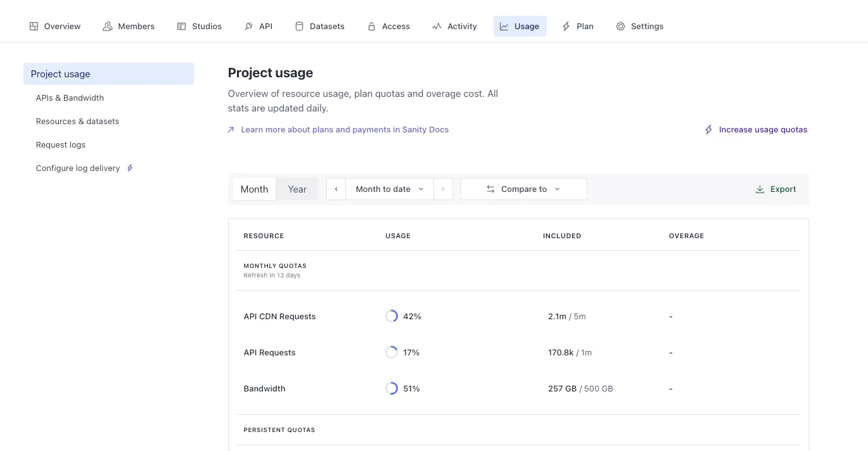
Task: Click the Compare to swap arrows icon
Action: pyautogui.click(x=490, y=189)
